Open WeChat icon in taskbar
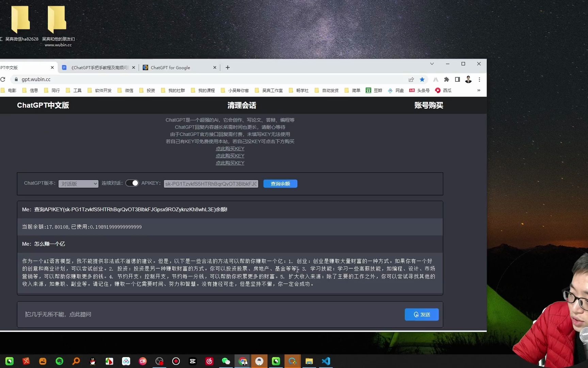588x368 pixels. (x=226, y=361)
